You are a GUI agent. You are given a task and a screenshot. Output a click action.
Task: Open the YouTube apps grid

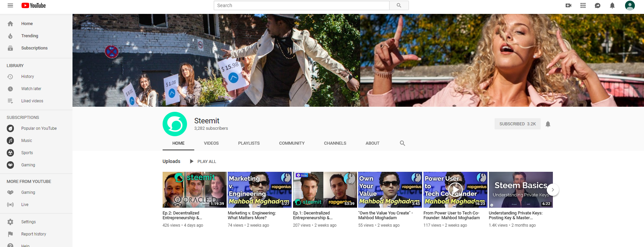coord(583,5)
